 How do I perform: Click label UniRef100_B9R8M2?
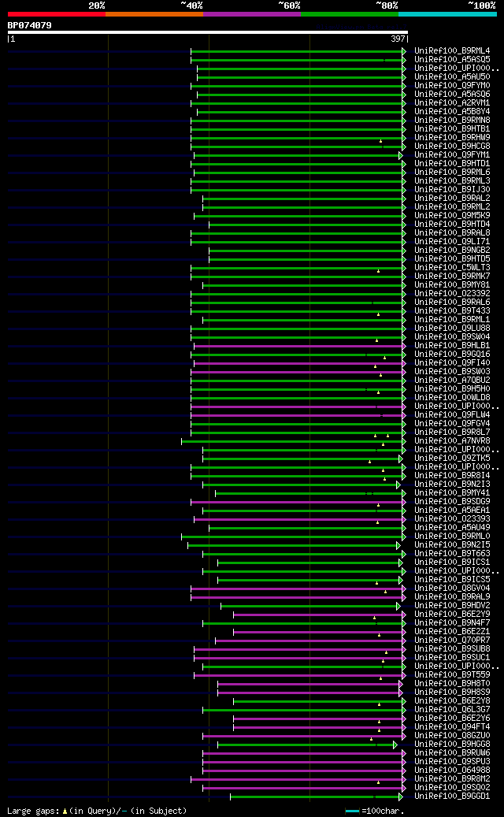point(453,778)
